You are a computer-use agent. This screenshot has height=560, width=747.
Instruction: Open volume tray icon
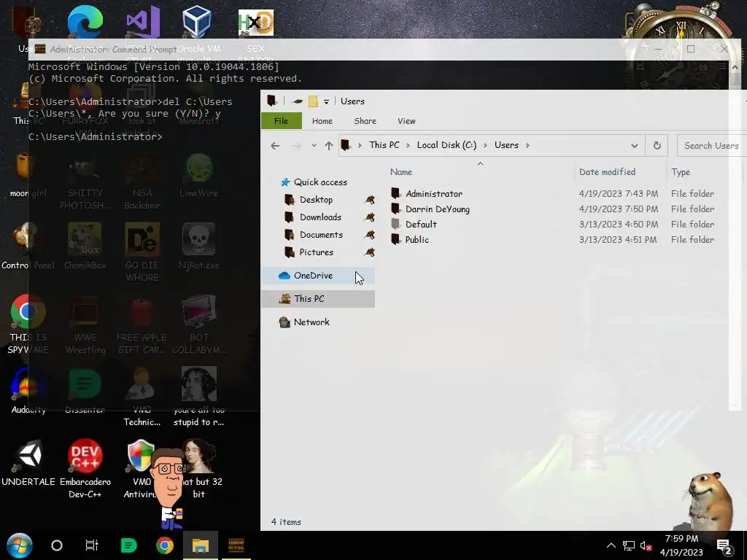point(646,545)
